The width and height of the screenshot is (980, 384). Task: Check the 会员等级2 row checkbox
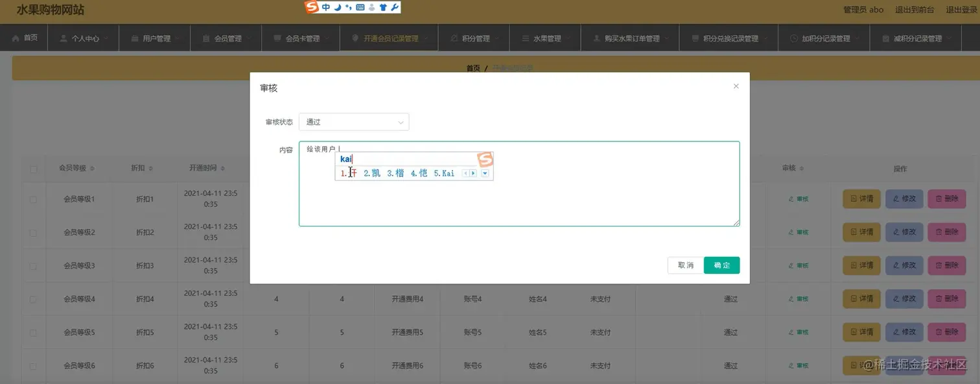pyautogui.click(x=33, y=232)
